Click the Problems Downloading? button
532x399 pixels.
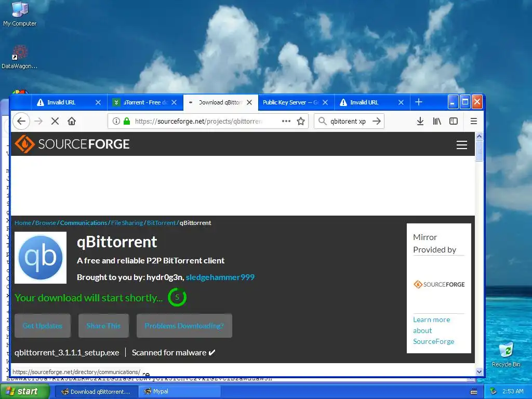[x=184, y=326]
